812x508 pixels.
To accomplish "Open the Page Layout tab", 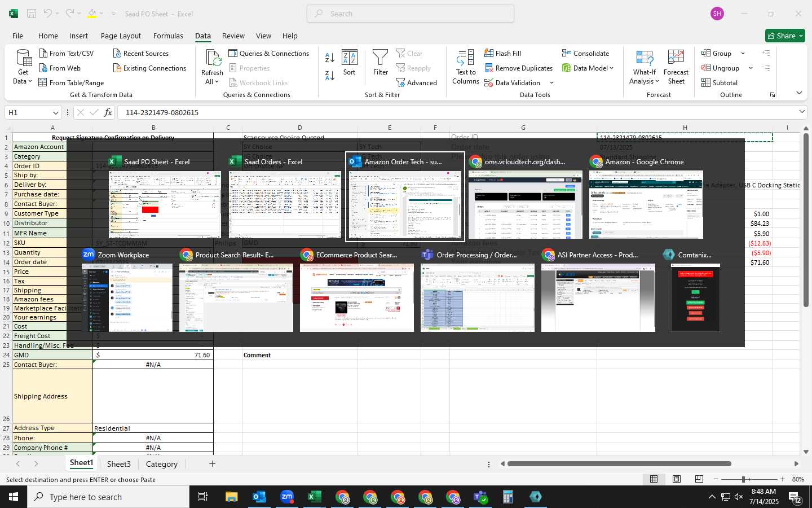I will click(121, 36).
